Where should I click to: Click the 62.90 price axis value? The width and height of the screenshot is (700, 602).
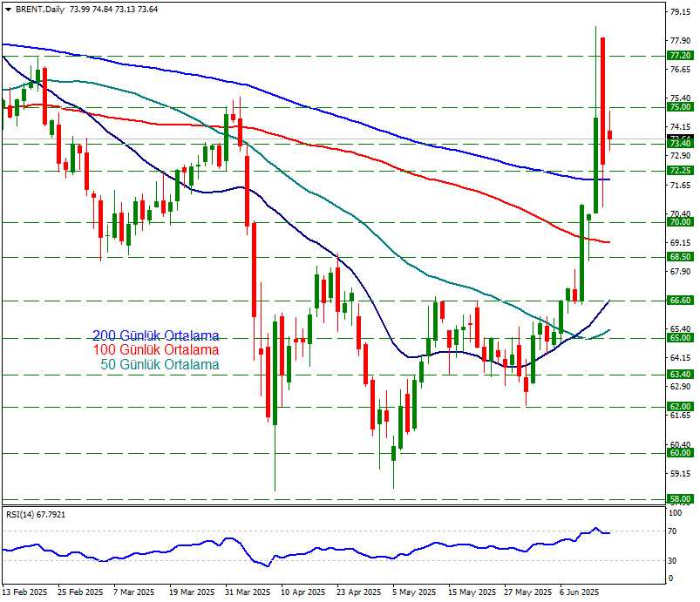pyautogui.click(x=680, y=386)
